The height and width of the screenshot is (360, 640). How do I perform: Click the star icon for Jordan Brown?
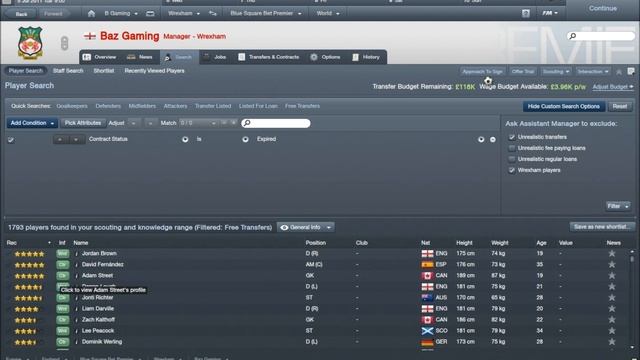coord(611,253)
